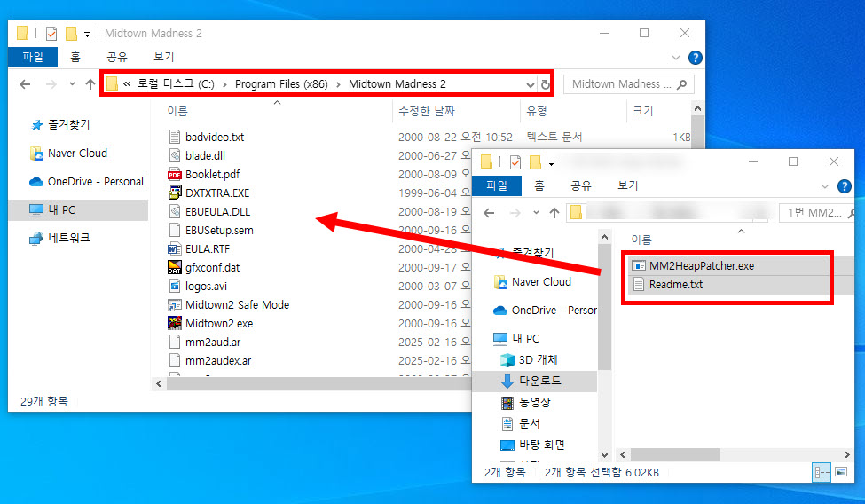Click the 1번 MM2 search box
This screenshot has width=865, height=504.
click(816, 213)
